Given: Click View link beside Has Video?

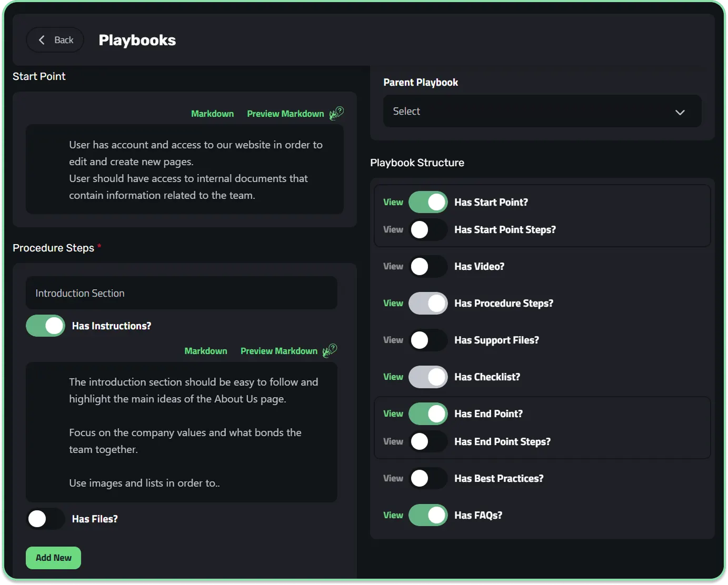Looking at the screenshot, I should (393, 266).
